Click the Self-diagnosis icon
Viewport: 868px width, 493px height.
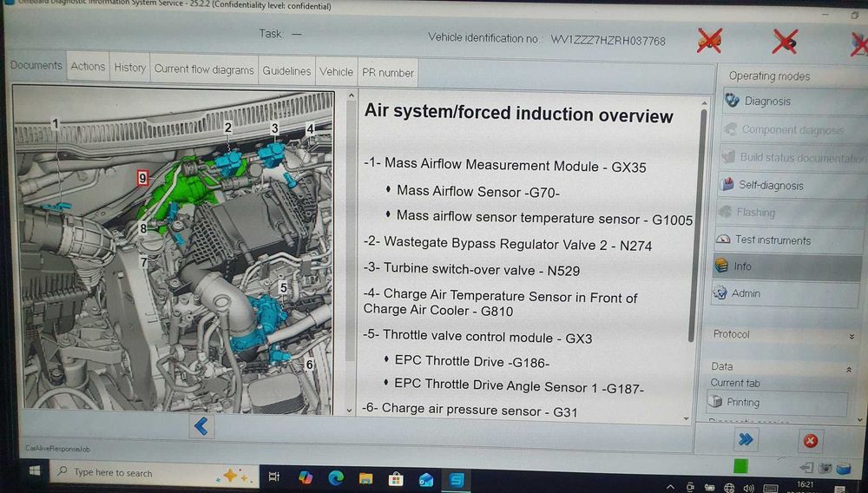(727, 184)
